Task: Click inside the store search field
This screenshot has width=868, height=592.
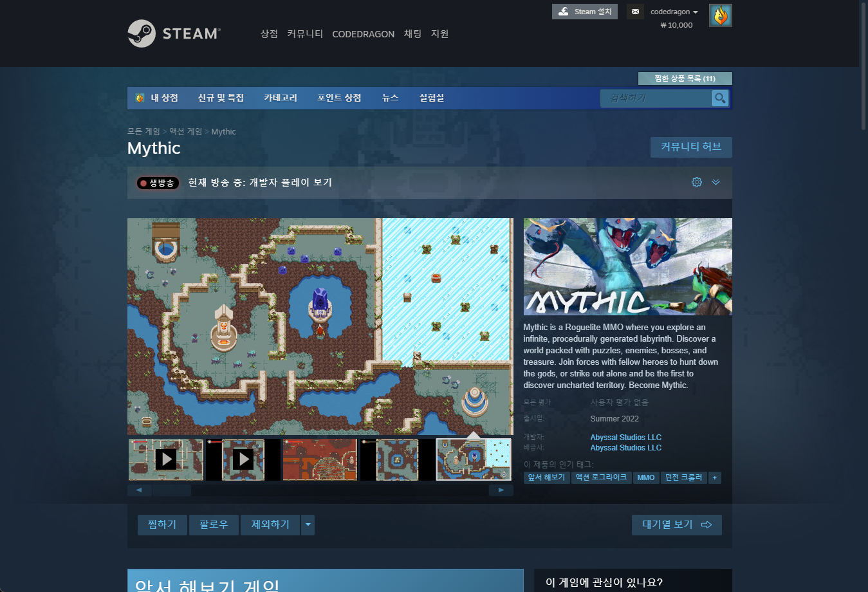Action: 656,98
